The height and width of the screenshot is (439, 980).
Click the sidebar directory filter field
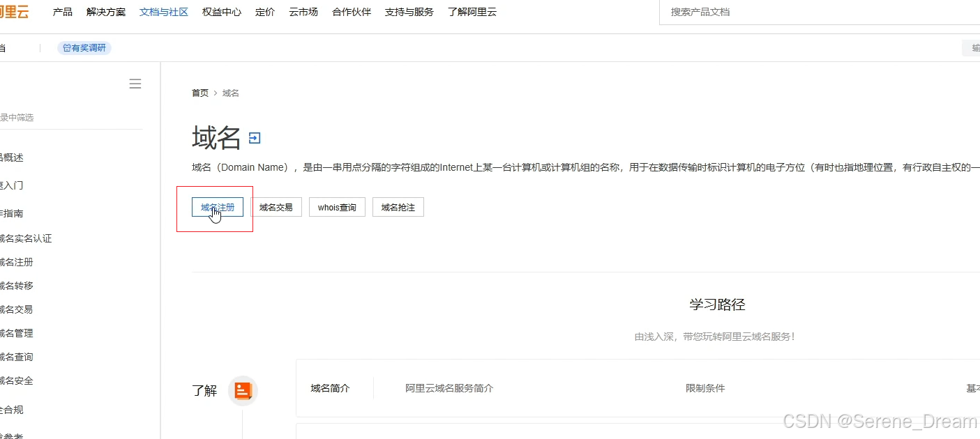point(70,117)
